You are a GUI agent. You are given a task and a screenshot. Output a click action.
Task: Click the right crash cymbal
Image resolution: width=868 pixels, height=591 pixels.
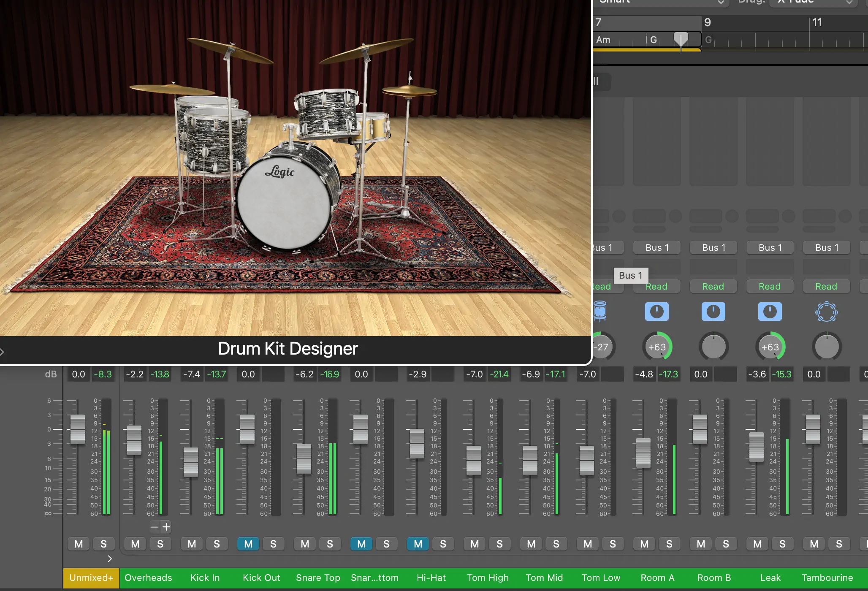(366, 51)
